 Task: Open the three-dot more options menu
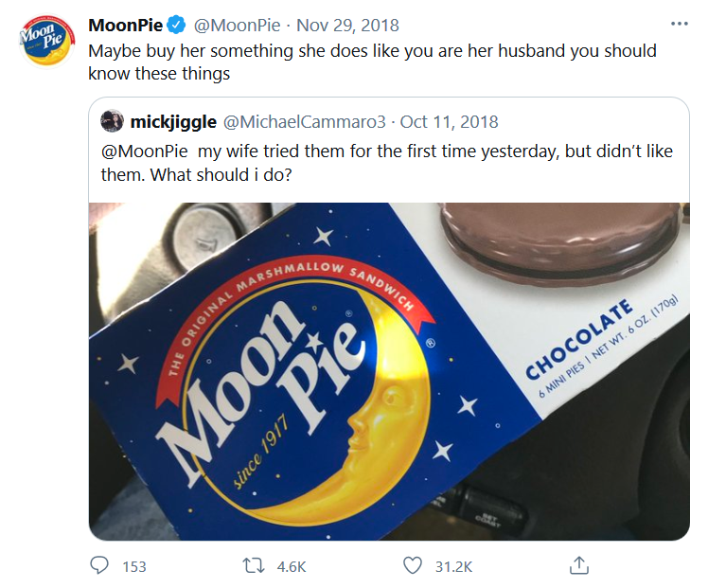tap(679, 24)
